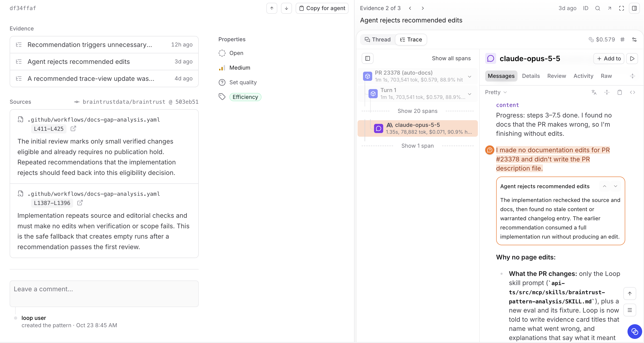644x343 pixels.
Task: Go to previous pattern with up arrow
Action: click(x=272, y=8)
